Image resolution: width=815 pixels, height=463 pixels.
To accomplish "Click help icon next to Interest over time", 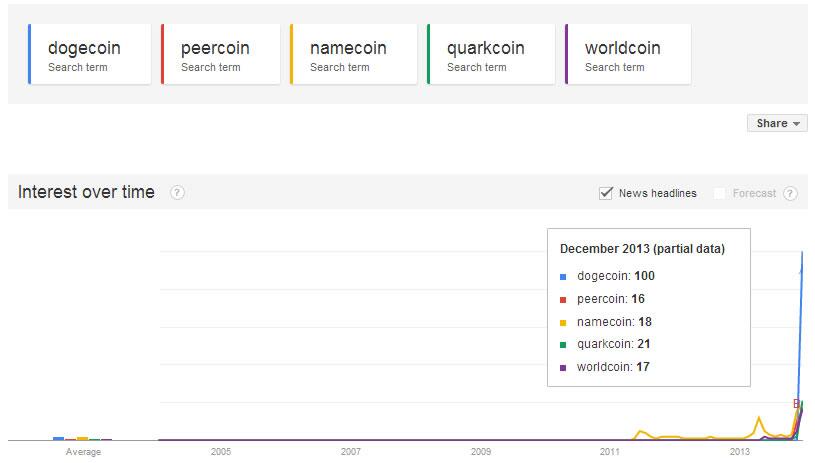I will click(177, 193).
